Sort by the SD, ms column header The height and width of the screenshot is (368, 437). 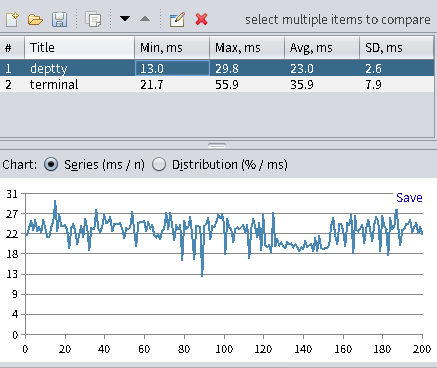tap(397, 48)
